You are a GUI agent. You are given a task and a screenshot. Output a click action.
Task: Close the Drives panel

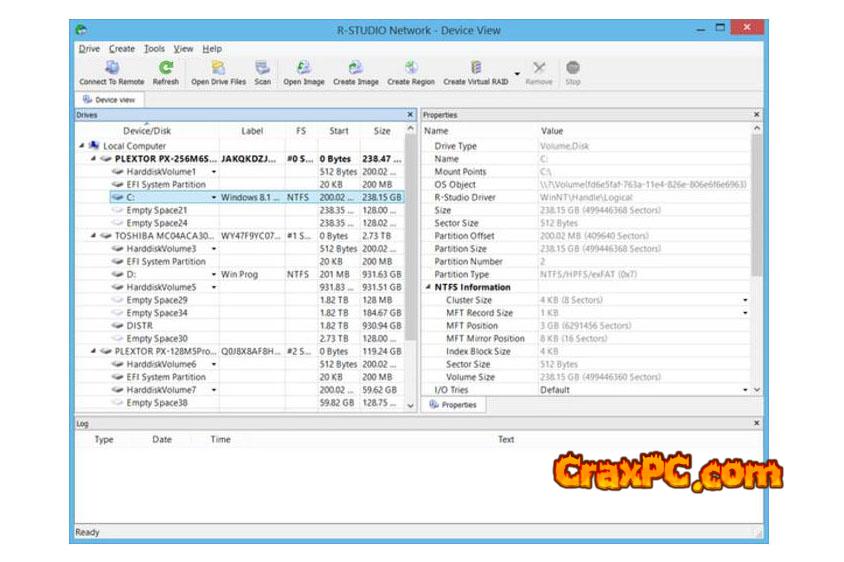coord(410,115)
